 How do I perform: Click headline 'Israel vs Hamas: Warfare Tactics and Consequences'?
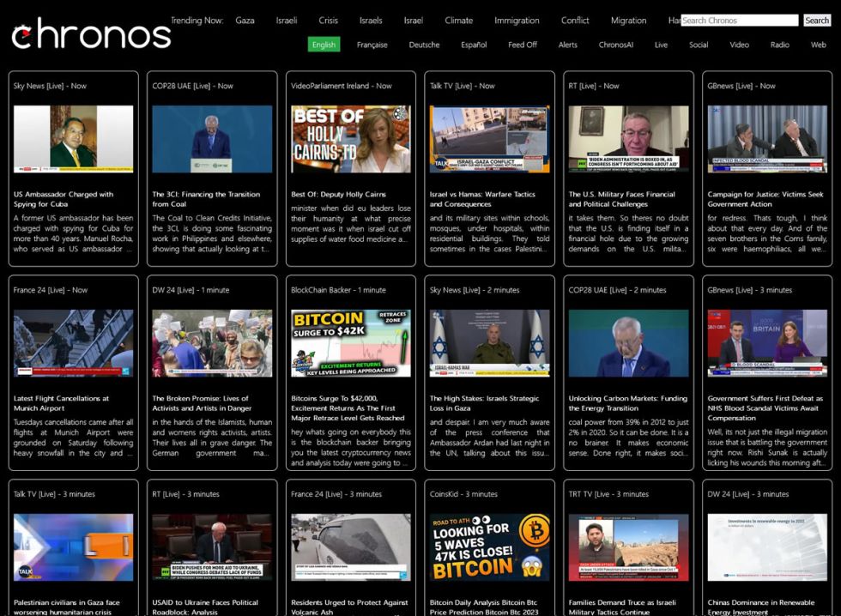click(482, 199)
